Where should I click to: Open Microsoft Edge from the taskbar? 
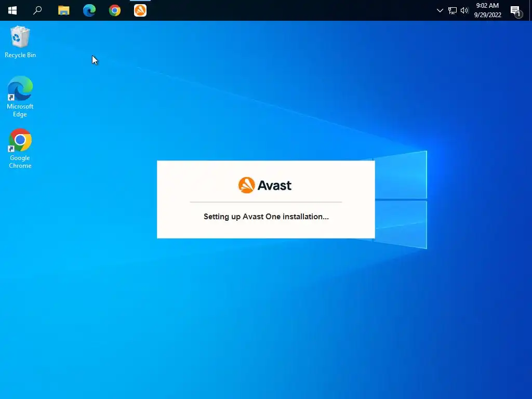coord(89,10)
